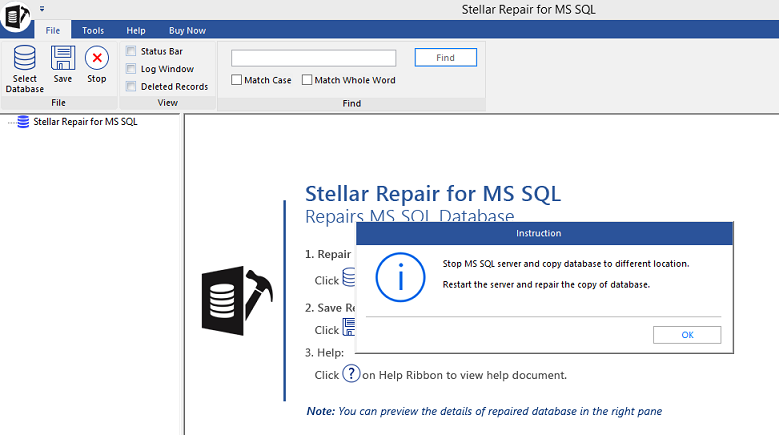
Task: Click OK in the Instruction dialog
Action: pos(687,335)
